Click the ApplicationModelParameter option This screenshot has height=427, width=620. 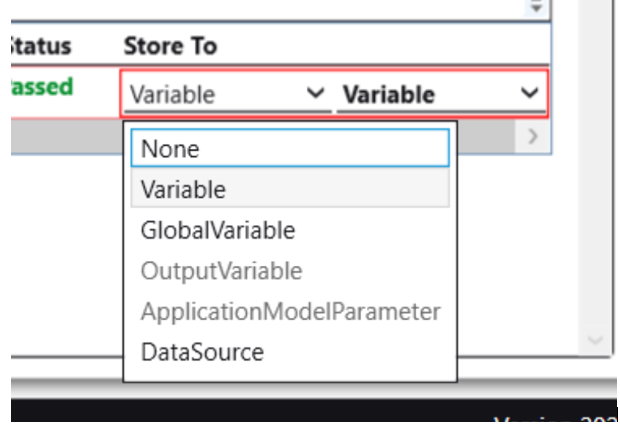290,311
